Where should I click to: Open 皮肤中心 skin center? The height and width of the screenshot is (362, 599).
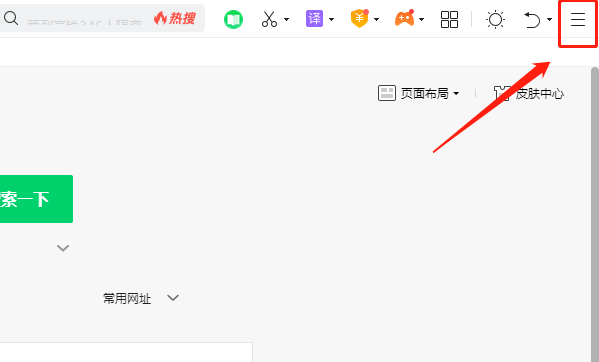529,93
